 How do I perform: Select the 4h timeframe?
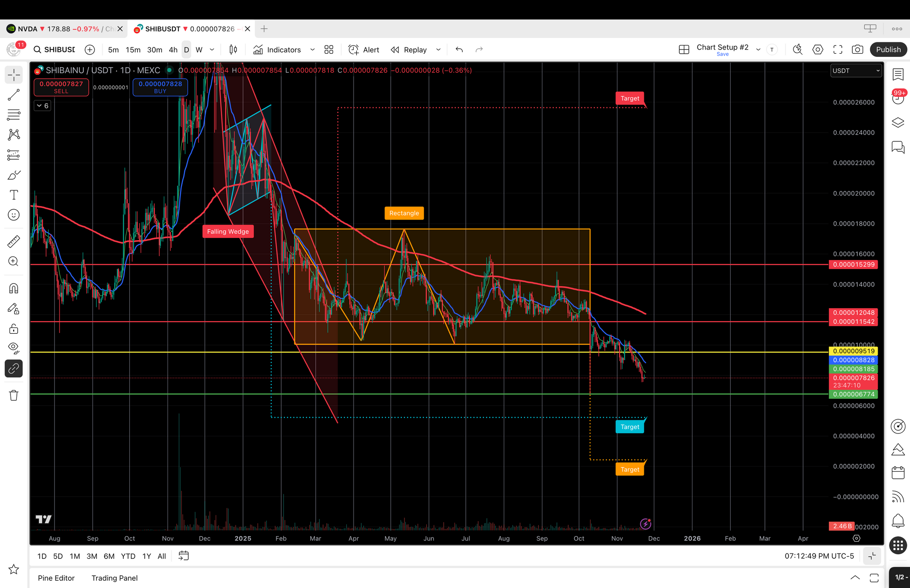[x=173, y=50]
